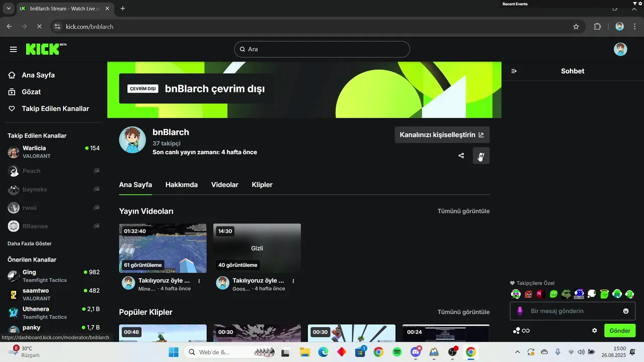Screen dimensions: 644x362
Task: Insert the angry red face emote
Action: (x=528, y=294)
